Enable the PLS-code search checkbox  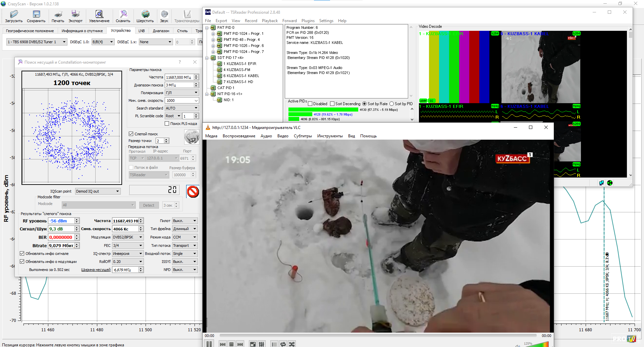coord(167,124)
